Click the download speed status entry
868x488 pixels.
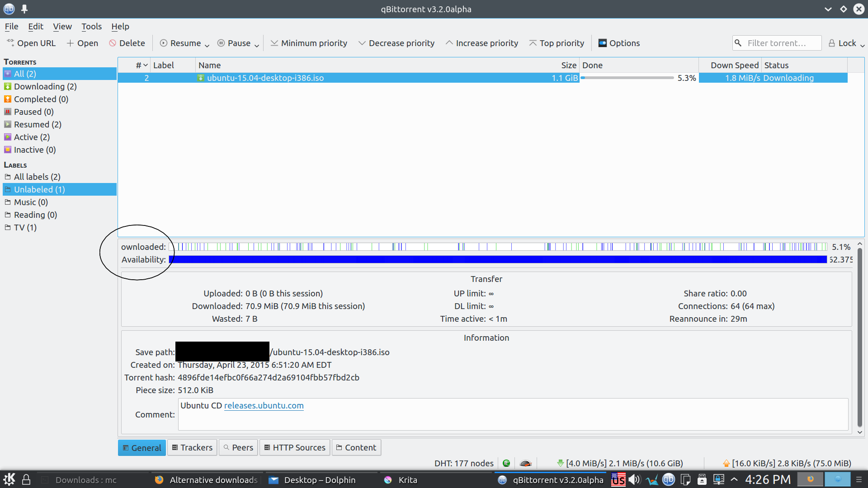[x=620, y=463]
